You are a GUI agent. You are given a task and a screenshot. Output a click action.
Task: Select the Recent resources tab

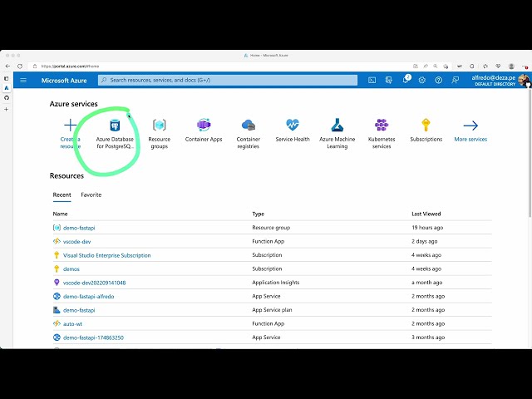click(62, 195)
